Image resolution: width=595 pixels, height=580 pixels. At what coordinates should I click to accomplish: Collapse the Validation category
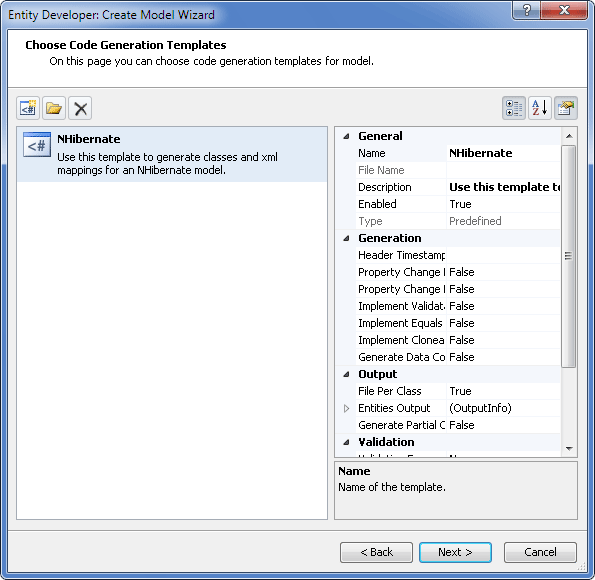[x=346, y=442]
